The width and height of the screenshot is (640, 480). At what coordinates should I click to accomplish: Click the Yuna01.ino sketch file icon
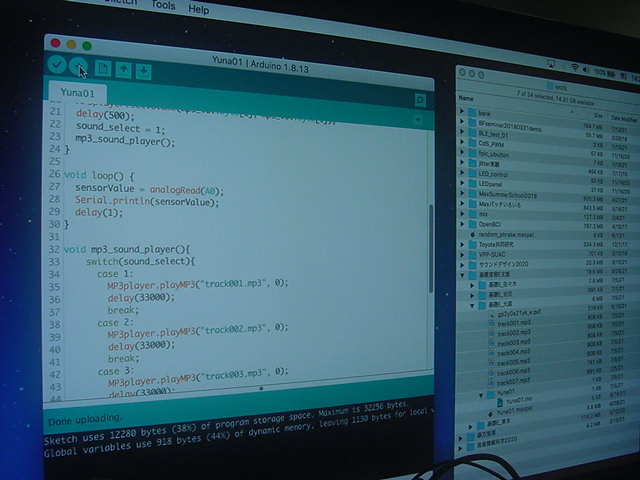pos(500,403)
